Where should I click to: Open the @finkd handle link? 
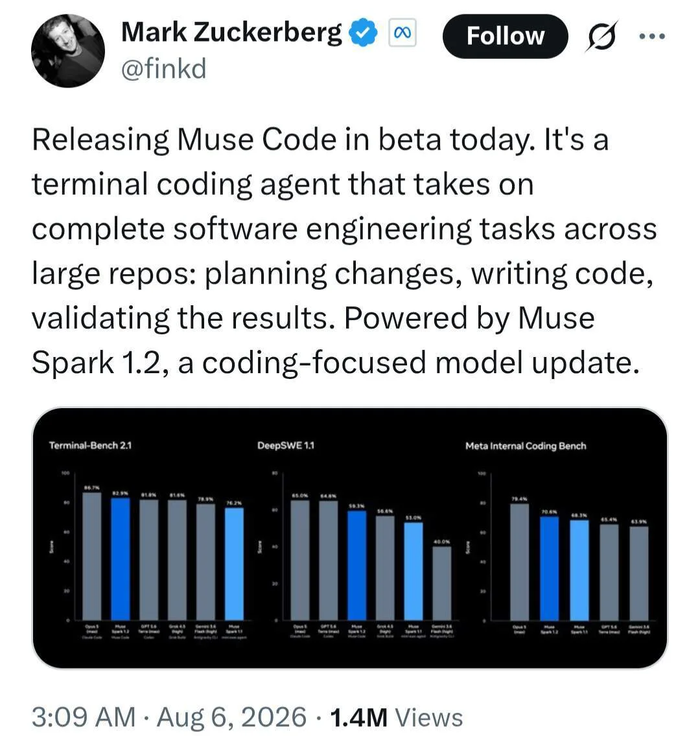[164, 69]
